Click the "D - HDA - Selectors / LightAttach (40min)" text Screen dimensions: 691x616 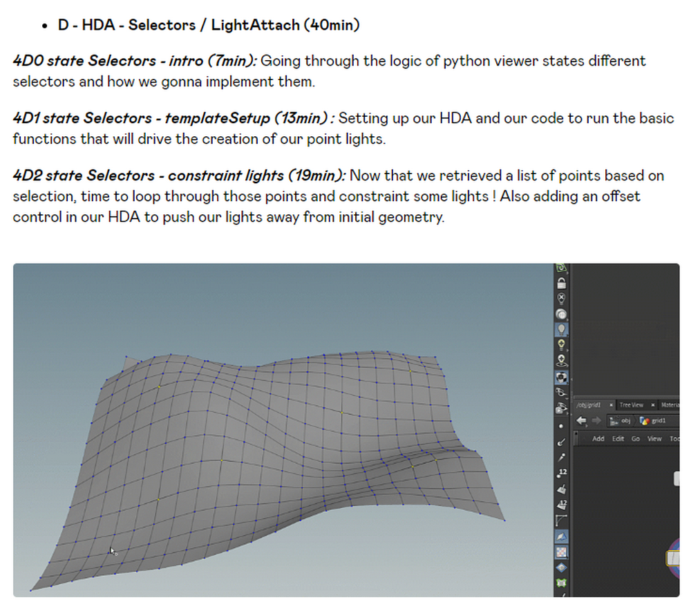pos(209,25)
